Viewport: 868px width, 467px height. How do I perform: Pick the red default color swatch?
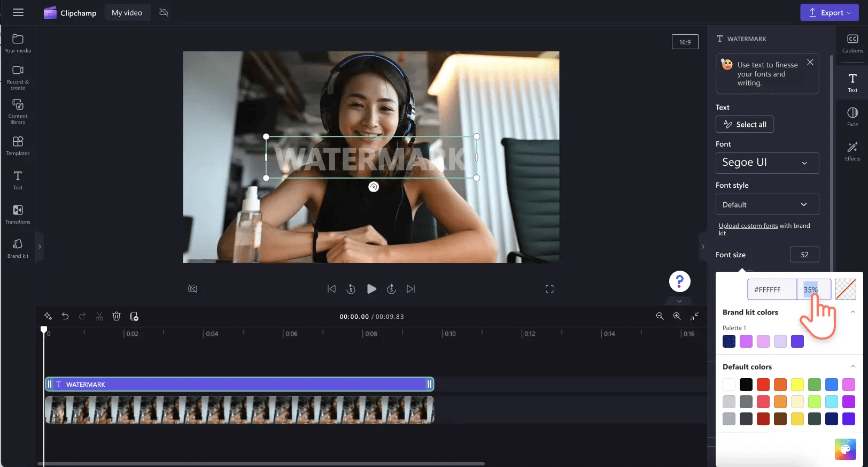point(763,385)
